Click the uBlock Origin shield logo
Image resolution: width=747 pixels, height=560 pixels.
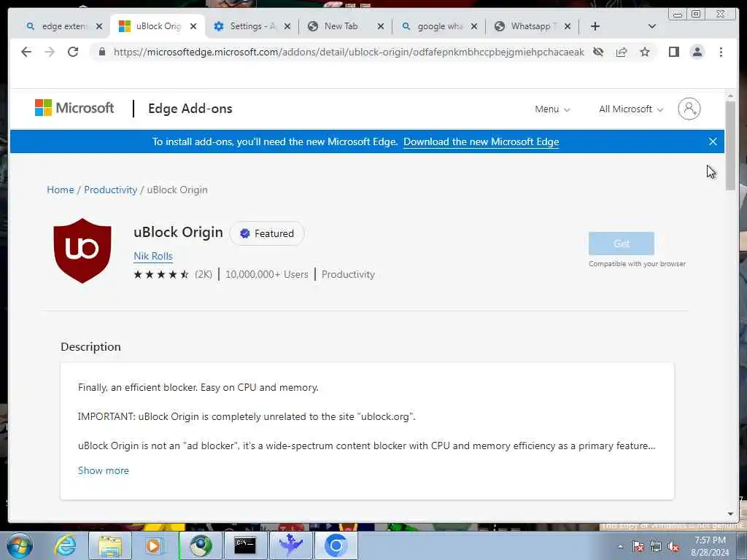(82, 251)
